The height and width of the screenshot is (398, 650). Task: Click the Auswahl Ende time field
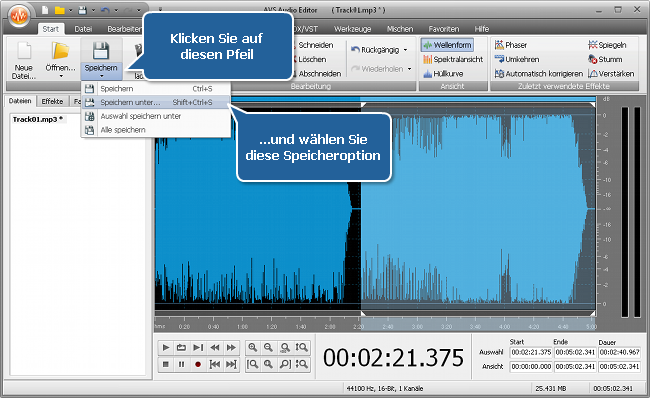click(x=575, y=352)
